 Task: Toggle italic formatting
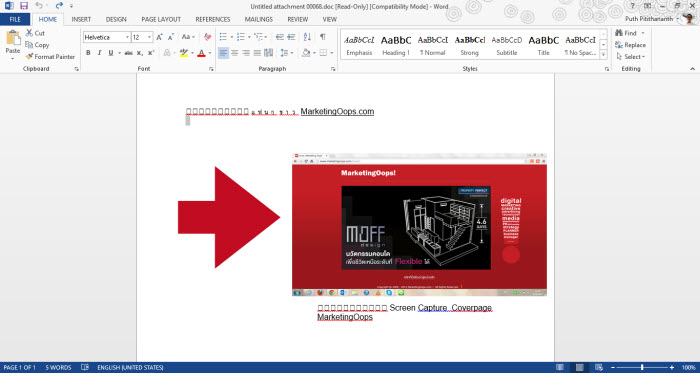click(100, 53)
